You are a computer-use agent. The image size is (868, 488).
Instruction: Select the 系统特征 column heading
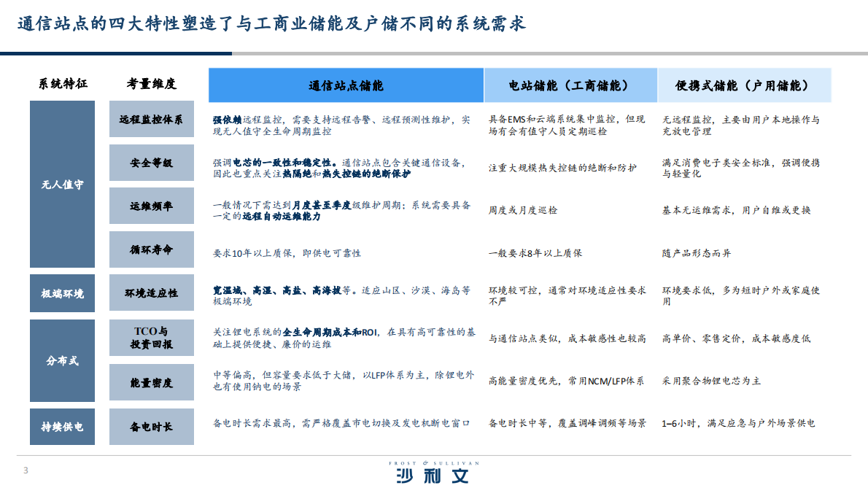click(63, 84)
